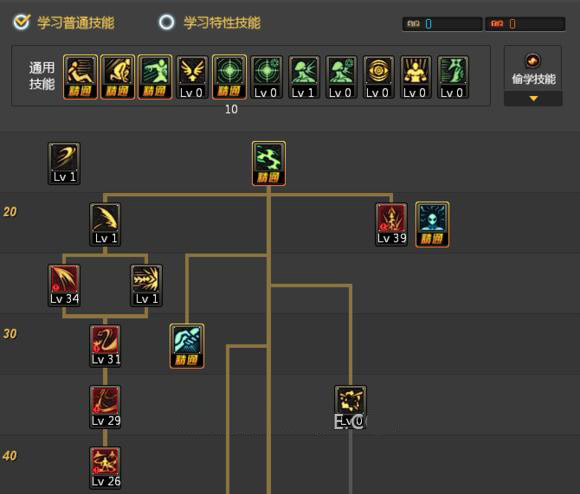The image size is (580, 494).
Task: Enable the 学习普通技能 checkbox
Action: click(x=21, y=22)
